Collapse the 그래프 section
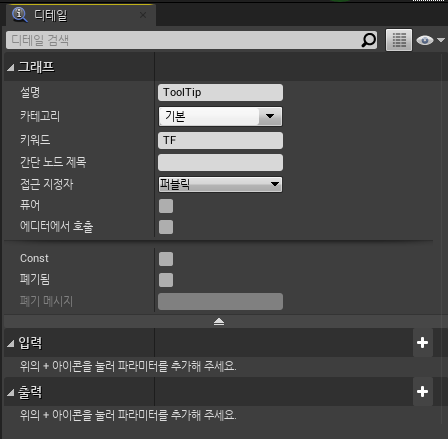Screen dimensions: 448x439 tap(11, 68)
